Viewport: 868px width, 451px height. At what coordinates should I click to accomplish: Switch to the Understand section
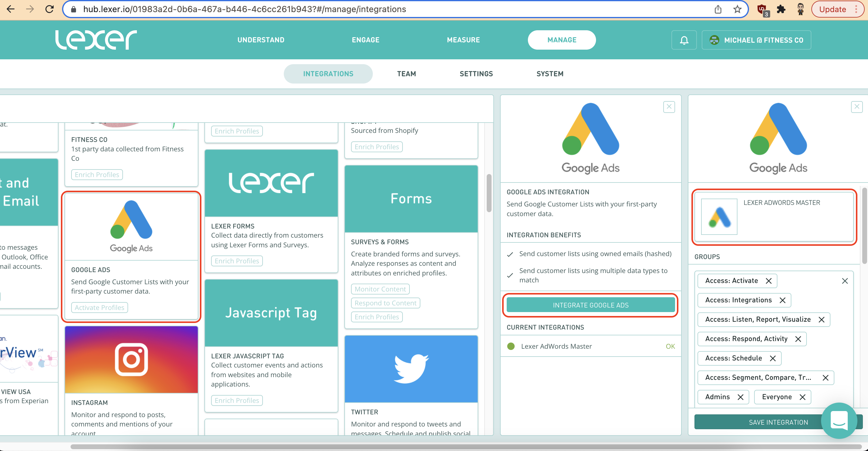261,40
